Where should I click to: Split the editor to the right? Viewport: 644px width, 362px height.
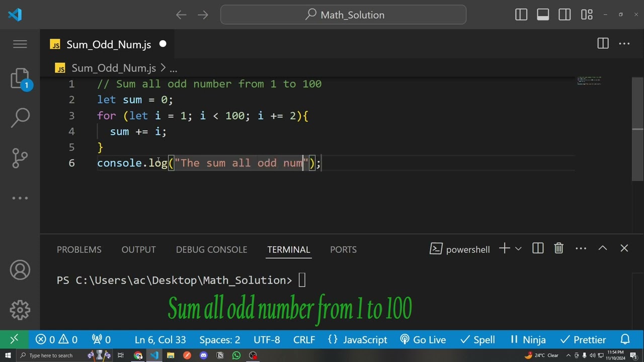click(603, 44)
